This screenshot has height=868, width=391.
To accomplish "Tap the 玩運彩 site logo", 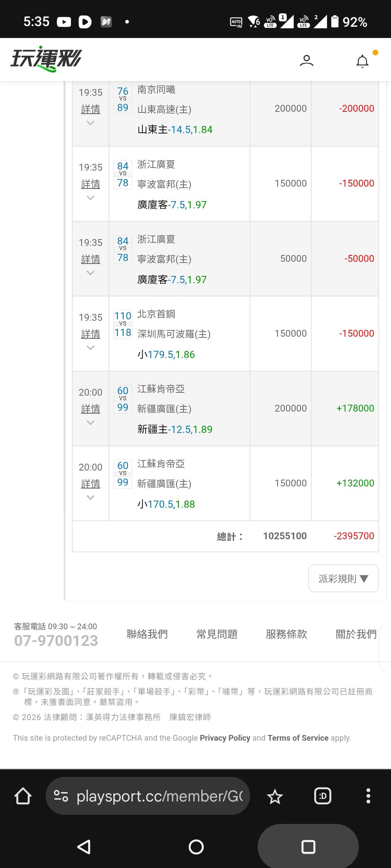I will 46,59.
